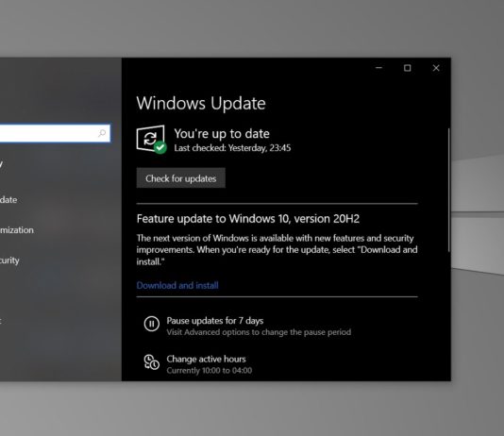Close the Settings window
504x436 pixels.
point(436,68)
